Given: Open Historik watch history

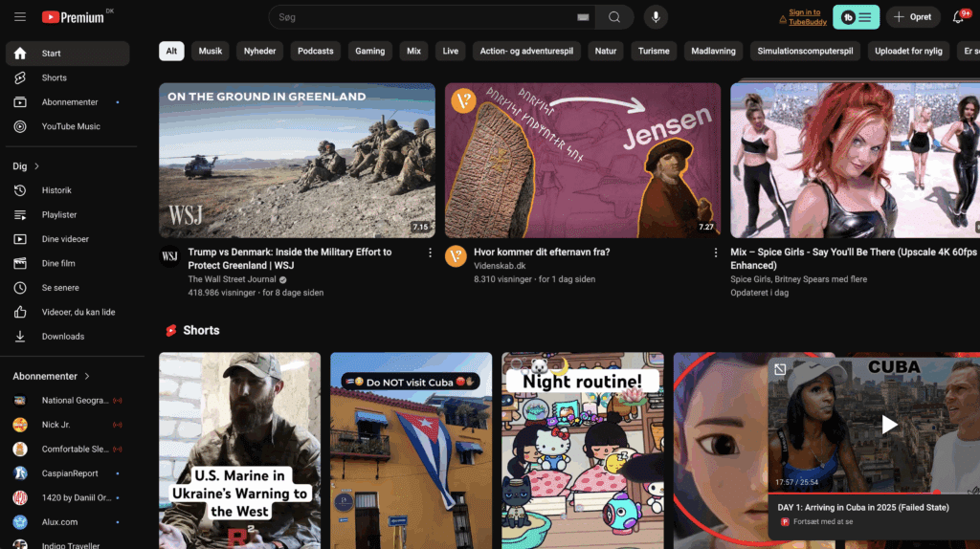Looking at the screenshot, I should pos(68,190).
